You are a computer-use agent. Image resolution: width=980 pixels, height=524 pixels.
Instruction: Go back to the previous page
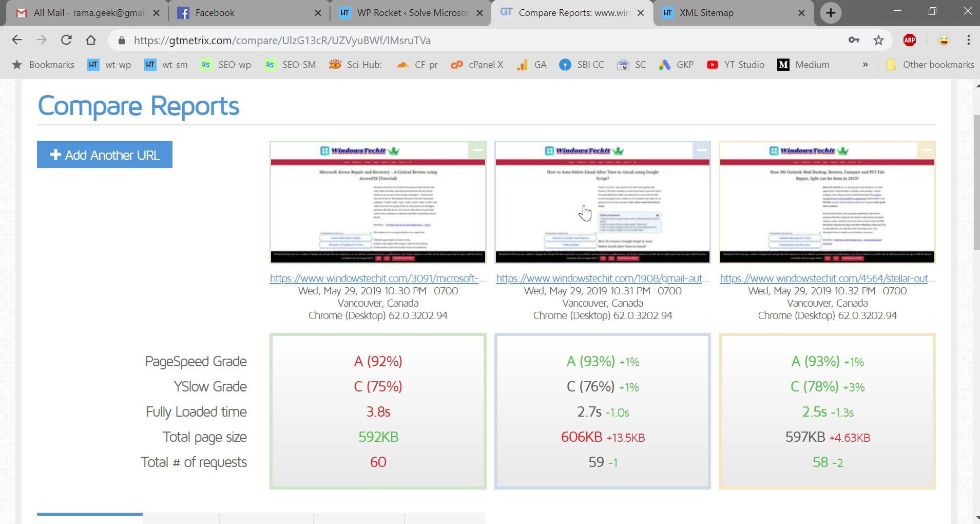pyautogui.click(x=17, y=40)
